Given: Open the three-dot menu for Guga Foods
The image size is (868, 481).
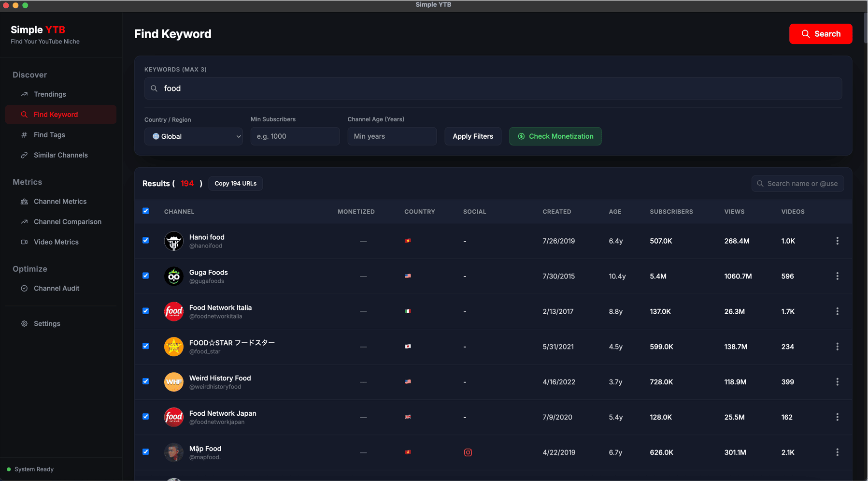Looking at the screenshot, I should point(837,276).
